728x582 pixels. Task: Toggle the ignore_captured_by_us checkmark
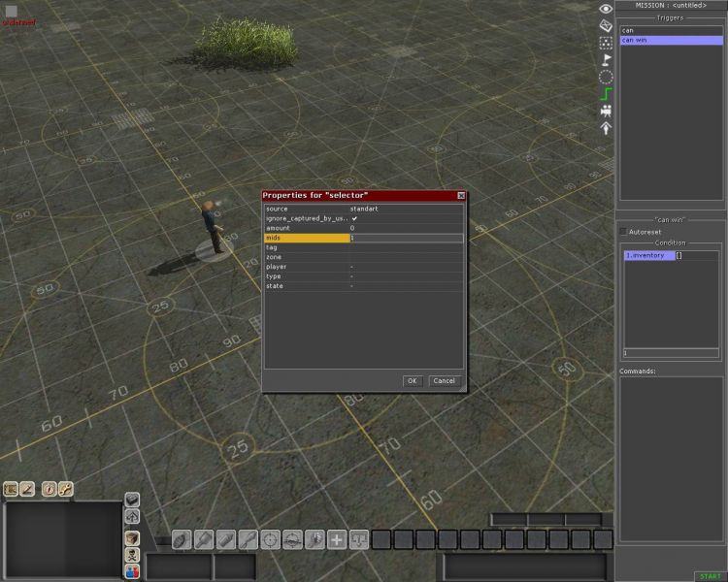pyautogui.click(x=354, y=218)
